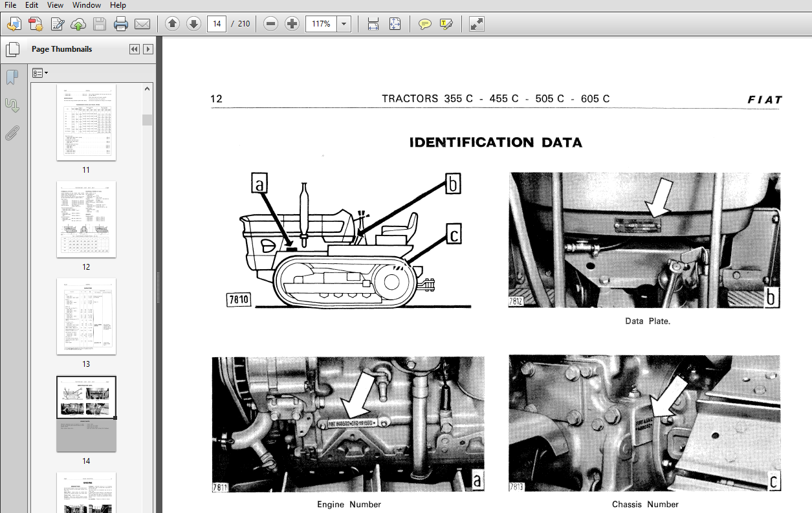Click the Edit/Sign document icon
This screenshot has height=513, width=812.
pos(57,25)
